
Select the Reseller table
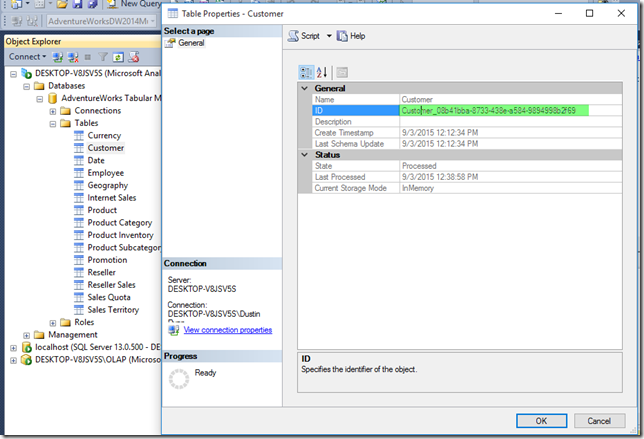pos(101,272)
